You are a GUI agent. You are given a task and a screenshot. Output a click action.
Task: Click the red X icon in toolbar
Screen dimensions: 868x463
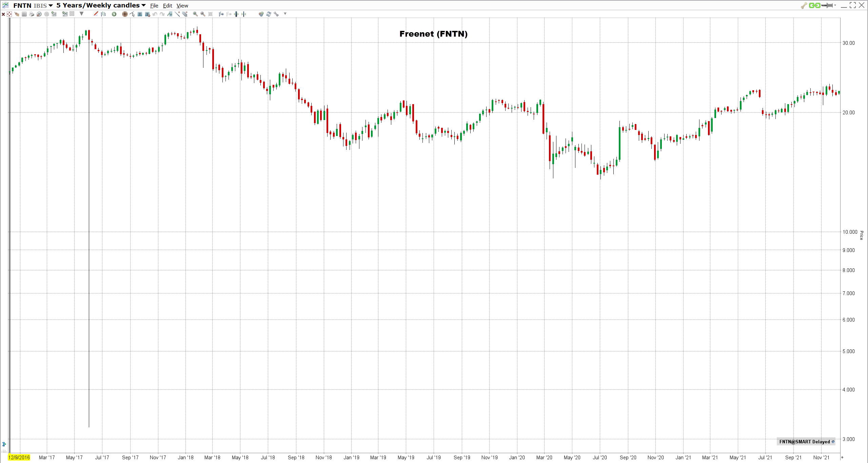[3, 14]
